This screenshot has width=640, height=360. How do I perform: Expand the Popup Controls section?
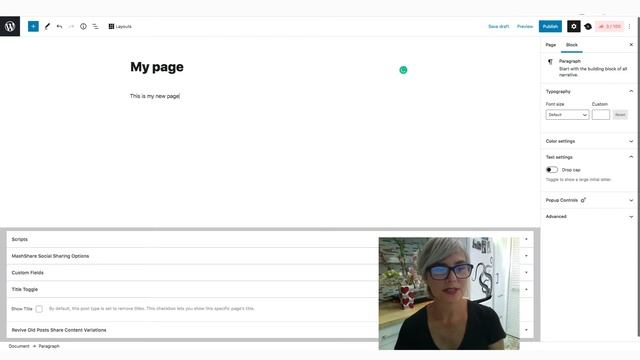(589, 200)
